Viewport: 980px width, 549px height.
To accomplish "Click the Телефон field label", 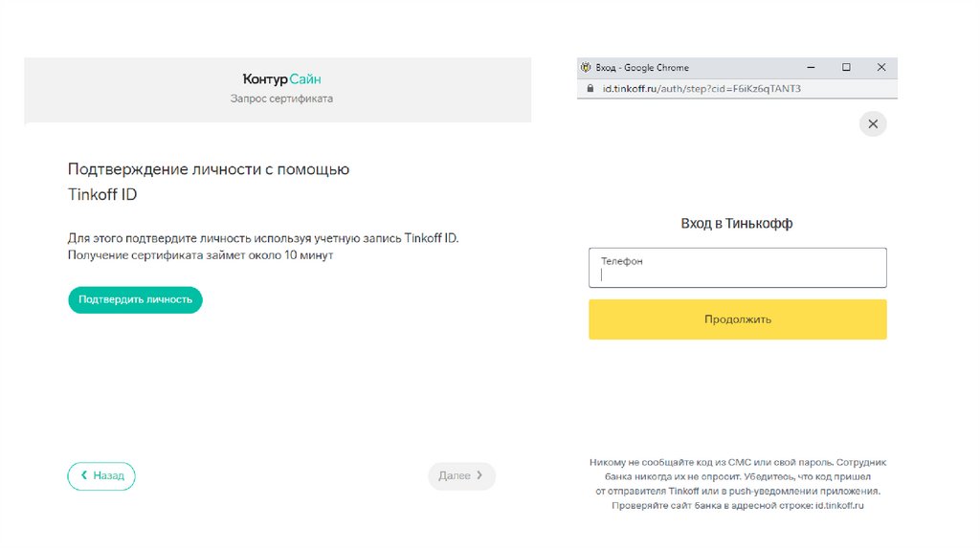I will [621, 260].
